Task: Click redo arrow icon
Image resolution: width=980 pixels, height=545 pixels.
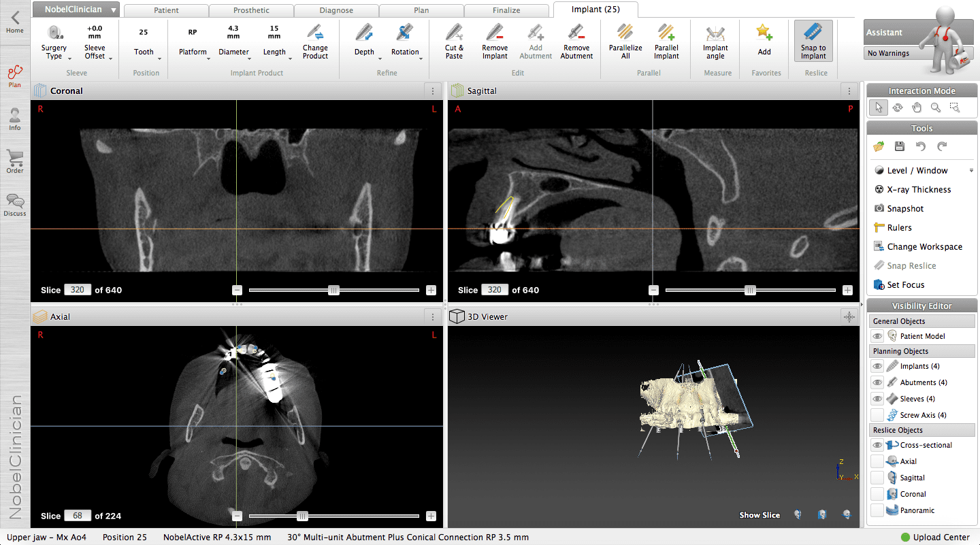Action: (x=942, y=146)
